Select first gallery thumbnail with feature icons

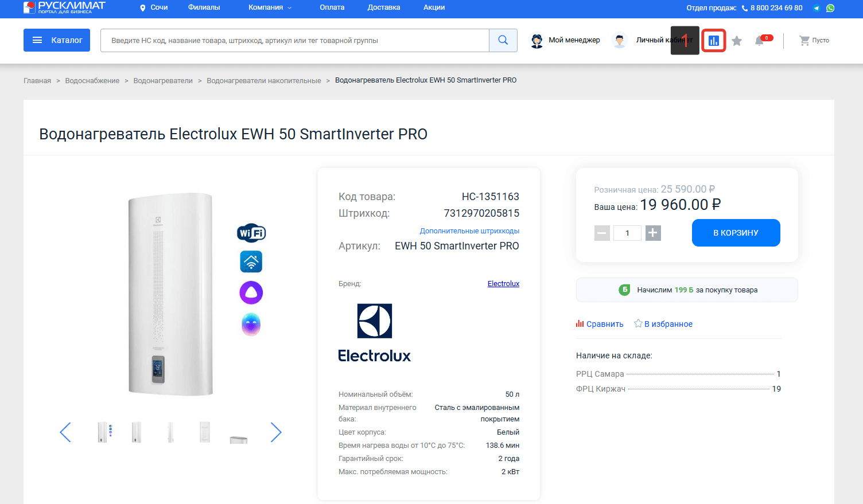103,432
